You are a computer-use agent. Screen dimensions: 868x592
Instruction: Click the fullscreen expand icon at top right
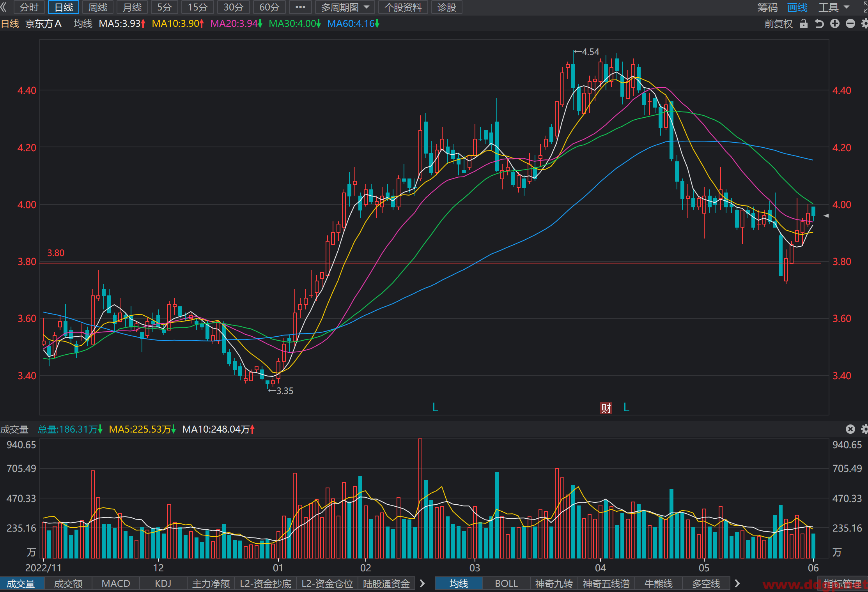[x=864, y=7]
